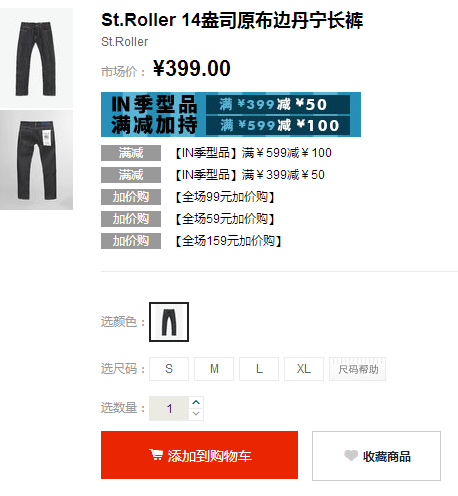Open the 尺码帮助 size guide
Screen dimensions: 458x496
[x=358, y=369]
